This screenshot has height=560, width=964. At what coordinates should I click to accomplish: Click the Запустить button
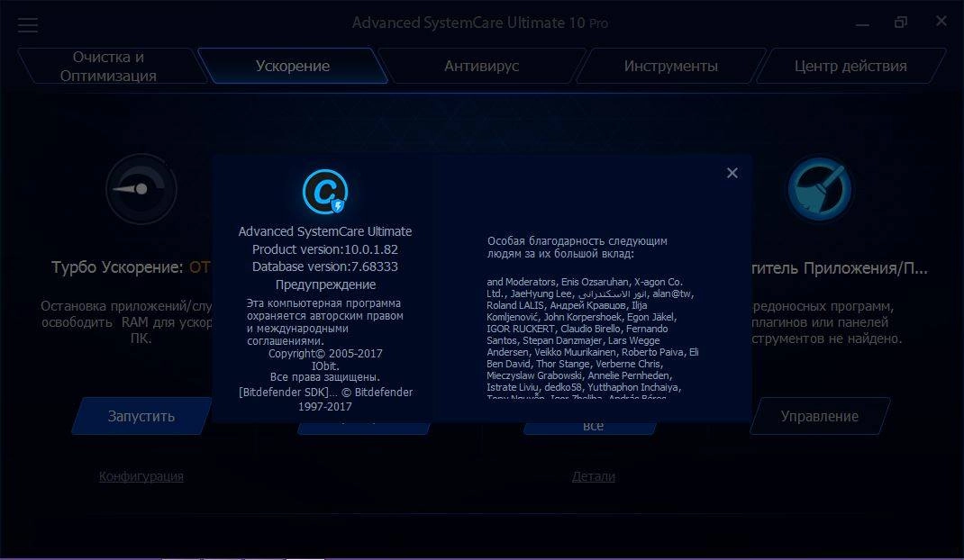pyautogui.click(x=141, y=416)
